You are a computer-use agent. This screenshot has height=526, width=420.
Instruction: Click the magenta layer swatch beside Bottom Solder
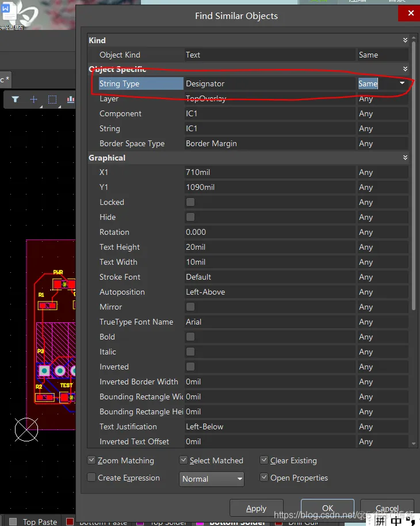pos(200,523)
